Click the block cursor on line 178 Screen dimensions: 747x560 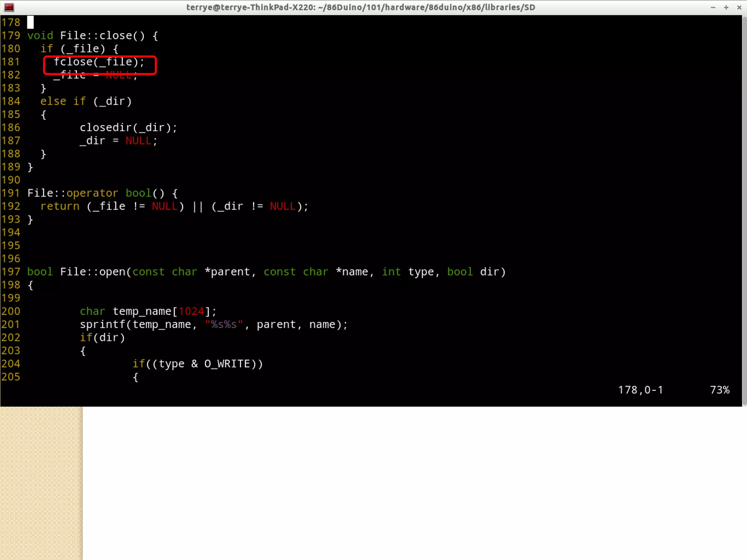tap(30, 22)
